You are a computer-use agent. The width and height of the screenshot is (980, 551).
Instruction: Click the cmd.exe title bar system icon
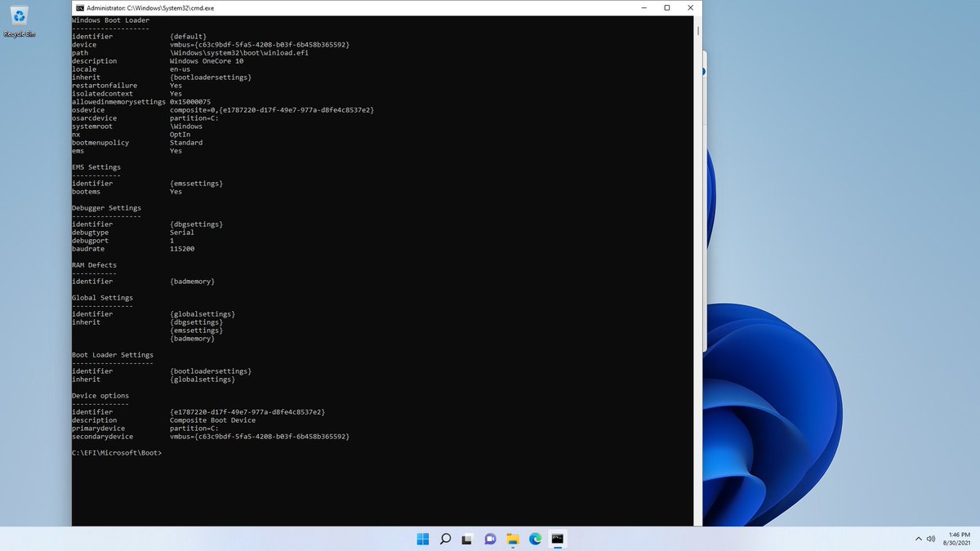click(79, 7)
